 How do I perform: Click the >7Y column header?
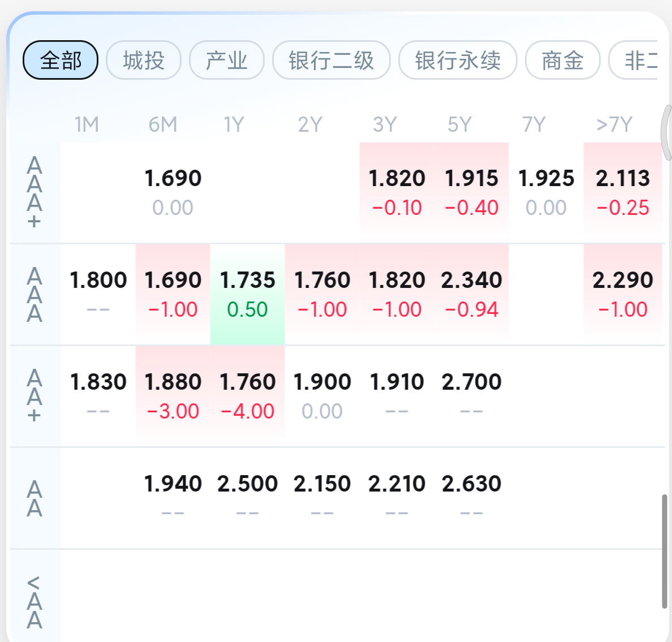click(614, 124)
